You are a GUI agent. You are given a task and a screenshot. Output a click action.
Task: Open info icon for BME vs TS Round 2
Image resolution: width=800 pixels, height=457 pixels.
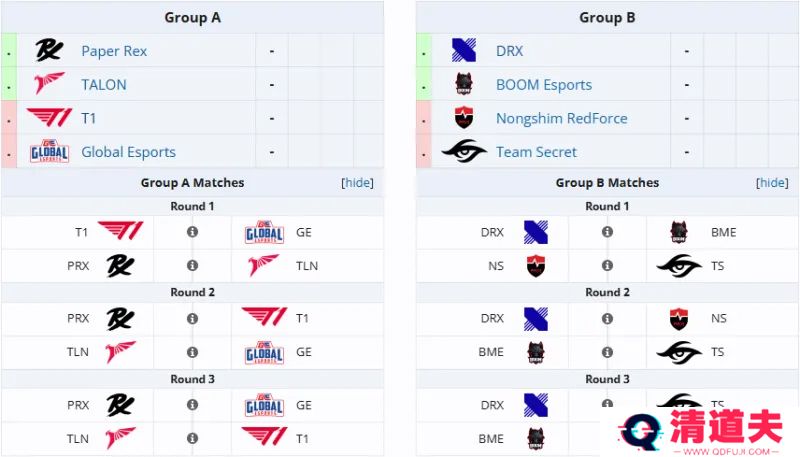tap(607, 352)
